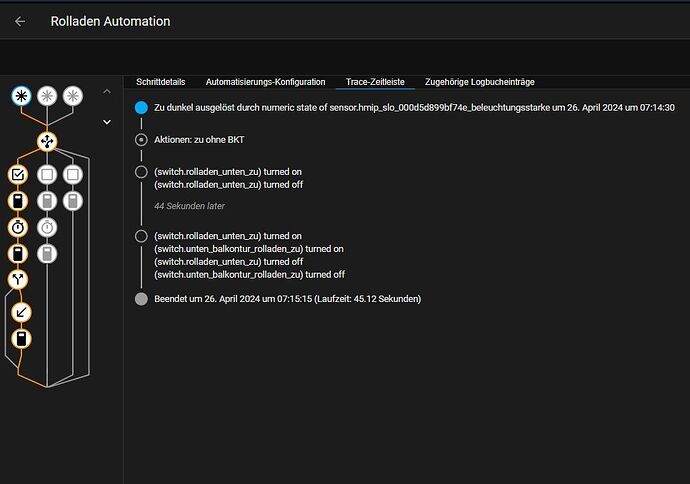
Task: Select the orange device node below the stopwatch
Action: tap(18, 254)
